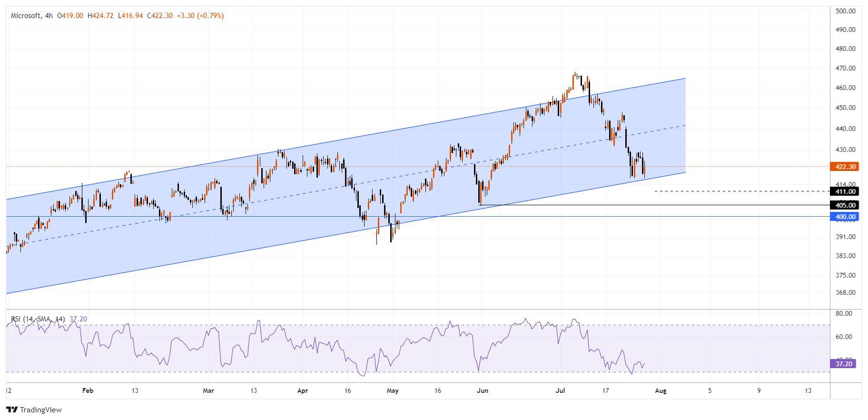Image resolution: width=868 pixels, height=420 pixels.
Task: Click the 368.00 price axis label
Action: coord(846,292)
